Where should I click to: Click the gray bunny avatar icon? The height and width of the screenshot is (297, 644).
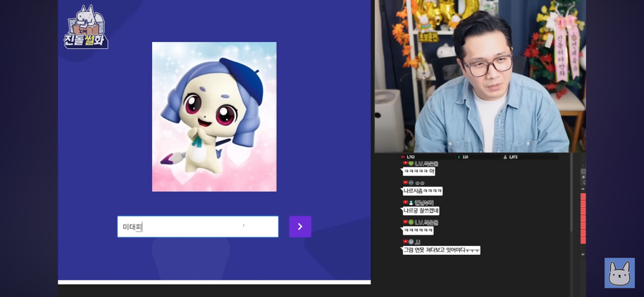coord(619,272)
